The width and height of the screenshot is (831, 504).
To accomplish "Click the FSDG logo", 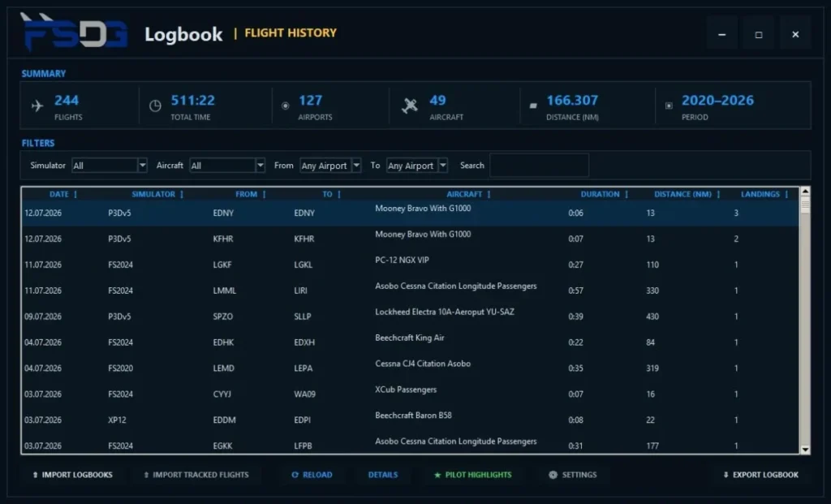I will tap(74, 32).
